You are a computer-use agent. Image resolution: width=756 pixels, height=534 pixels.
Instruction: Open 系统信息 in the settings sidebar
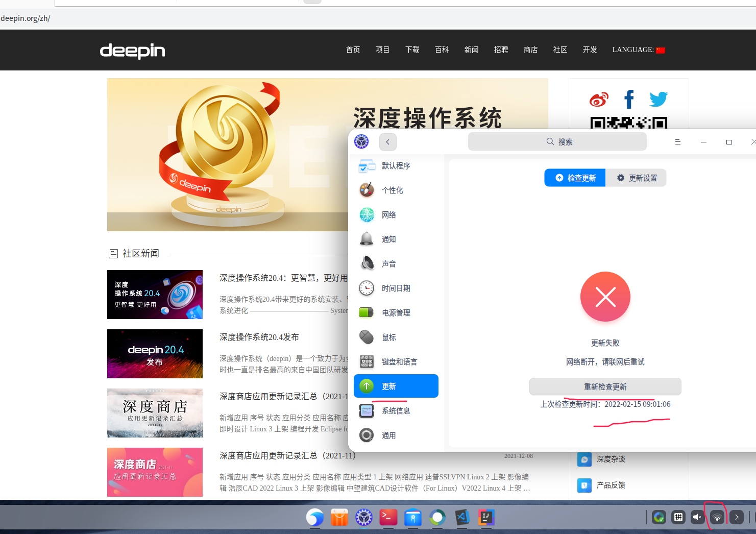point(396,410)
